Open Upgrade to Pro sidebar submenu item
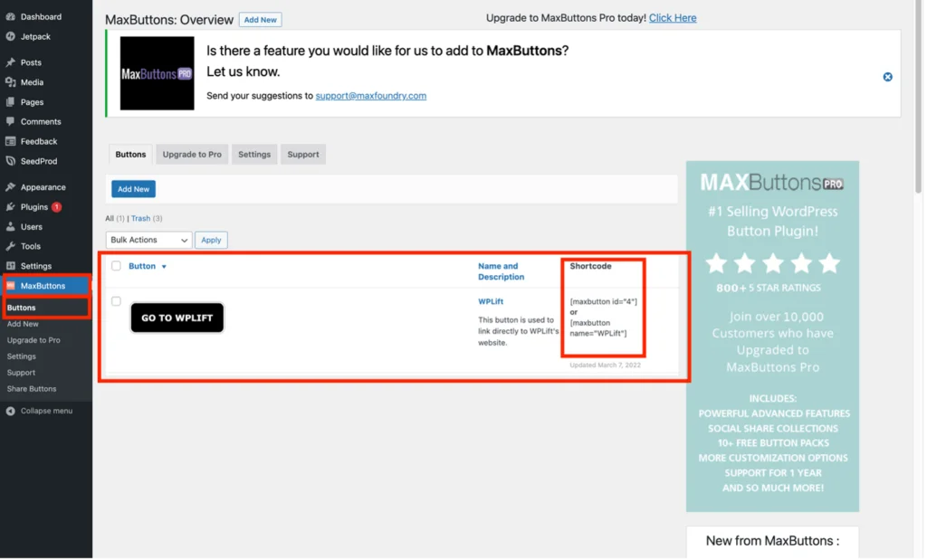Viewport: 927px width, 560px height. [x=33, y=340]
